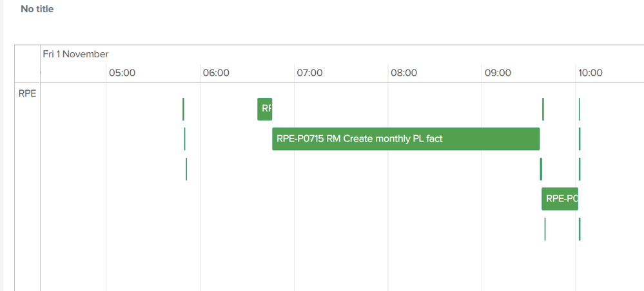This screenshot has width=644, height=291.
Task: Click the third-row thin marker before 06:00
Action: [186, 169]
